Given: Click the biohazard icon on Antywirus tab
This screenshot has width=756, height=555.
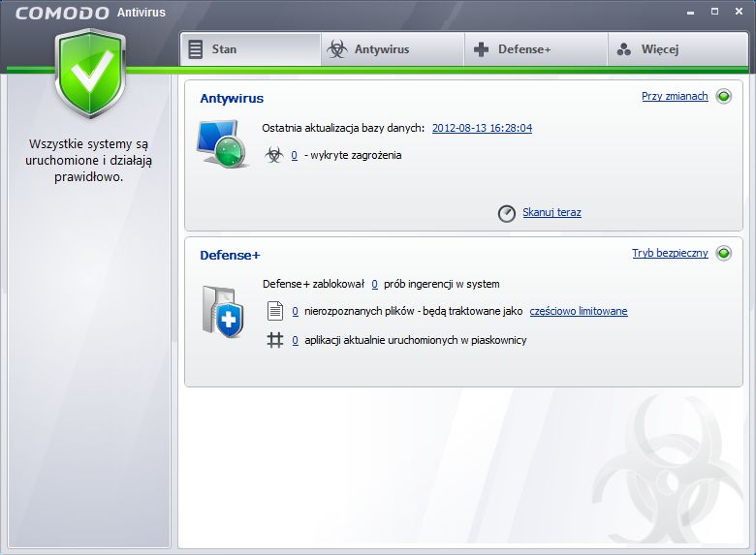Looking at the screenshot, I should (x=337, y=49).
